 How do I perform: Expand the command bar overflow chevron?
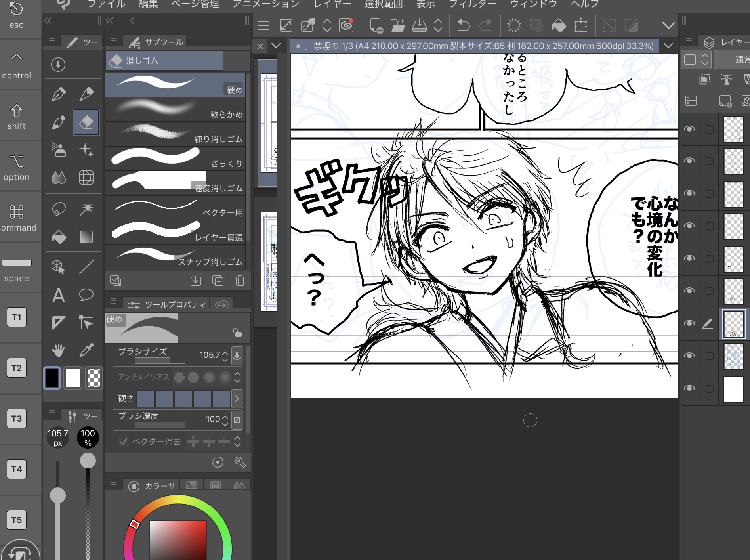click(668, 26)
